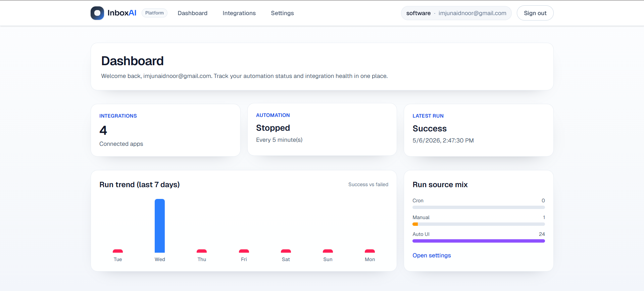Click the 'Run source mix' heading
The image size is (644, 291).
coord(440,184)
